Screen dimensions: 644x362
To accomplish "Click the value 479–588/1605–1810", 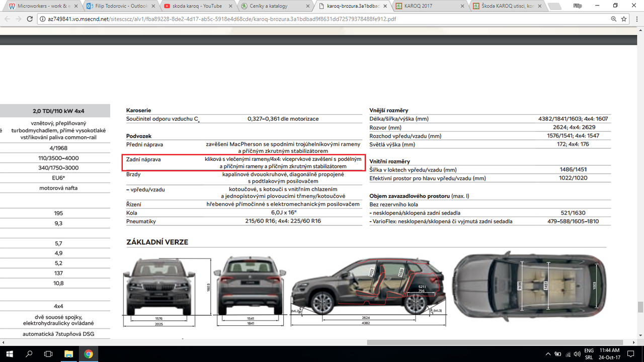I will [x=573, y=221].
